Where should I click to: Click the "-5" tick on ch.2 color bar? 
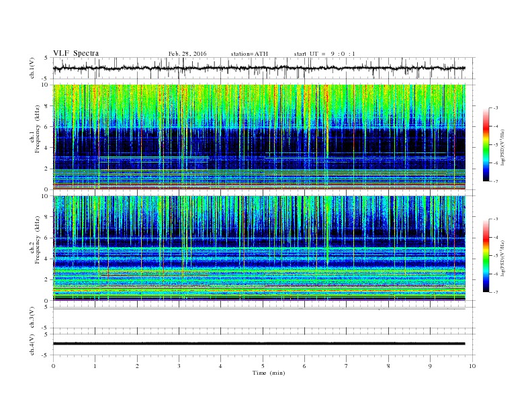(496, 256)
